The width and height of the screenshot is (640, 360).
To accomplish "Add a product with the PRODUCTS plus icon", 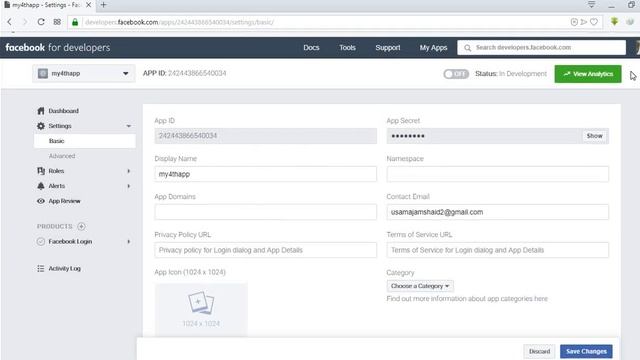I will coord(81,226).
